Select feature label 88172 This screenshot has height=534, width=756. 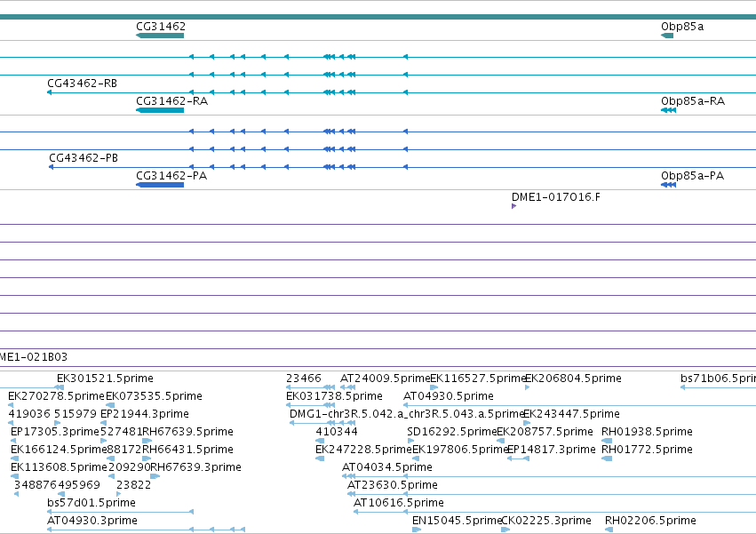pos(124,450)
